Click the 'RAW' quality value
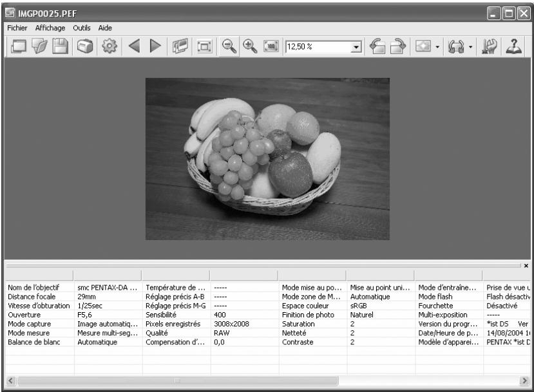 222,333
